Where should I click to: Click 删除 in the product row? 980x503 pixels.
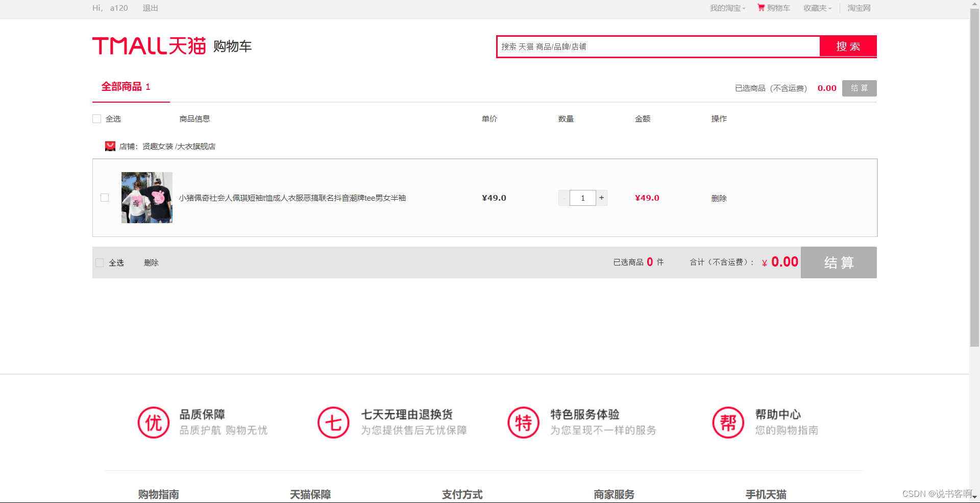click(x=719, y=198)
